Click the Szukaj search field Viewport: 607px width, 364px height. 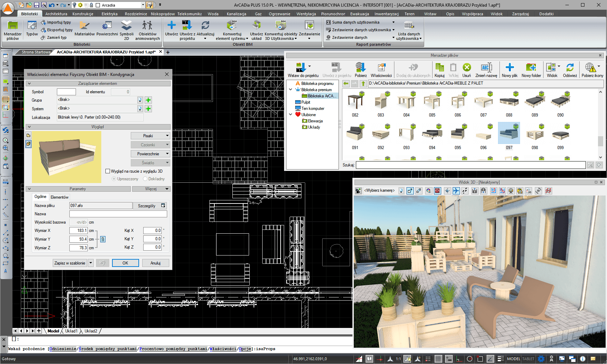[471, 165]
